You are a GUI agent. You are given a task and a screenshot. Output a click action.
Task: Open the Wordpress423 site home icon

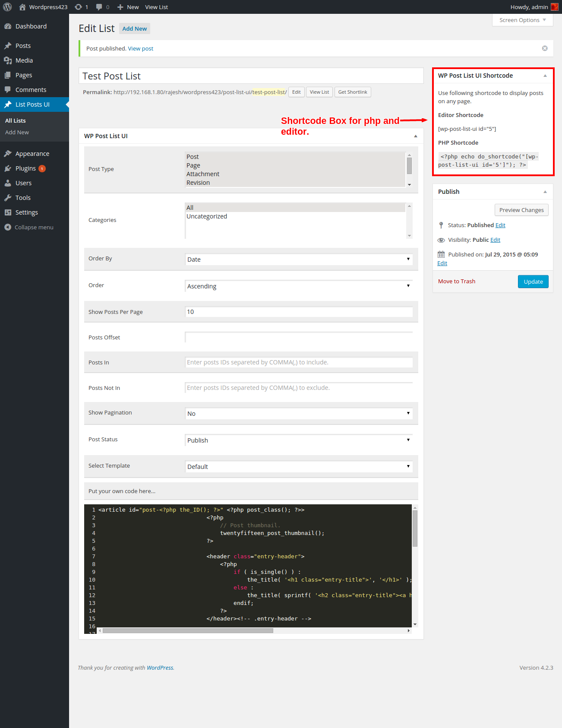click(22, 7)
